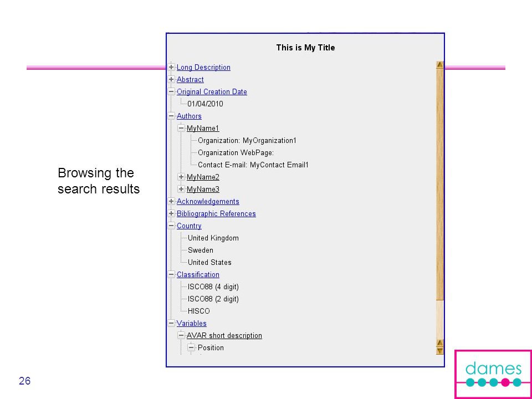
Task: Select ISCO88 (4 digit) row
Action: [x=213, y=287]
